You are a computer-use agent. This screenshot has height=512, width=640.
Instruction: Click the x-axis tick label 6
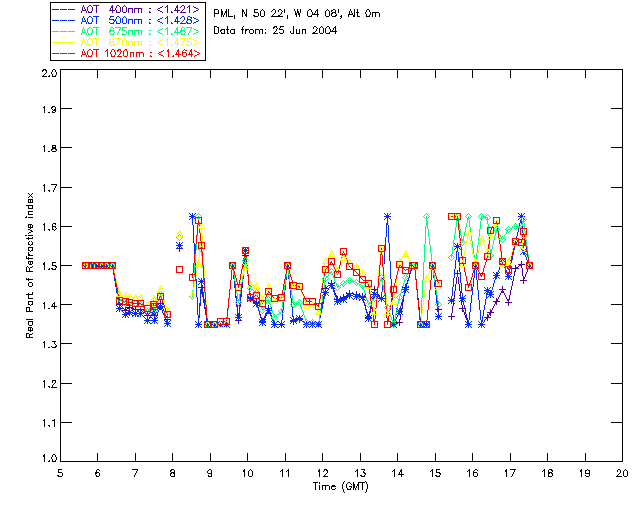click(x=98, y=473)
